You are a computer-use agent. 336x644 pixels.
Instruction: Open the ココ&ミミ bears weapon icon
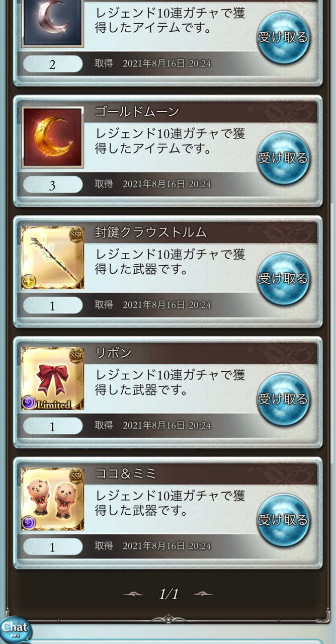pyautogui.click(x=52, y=499)
